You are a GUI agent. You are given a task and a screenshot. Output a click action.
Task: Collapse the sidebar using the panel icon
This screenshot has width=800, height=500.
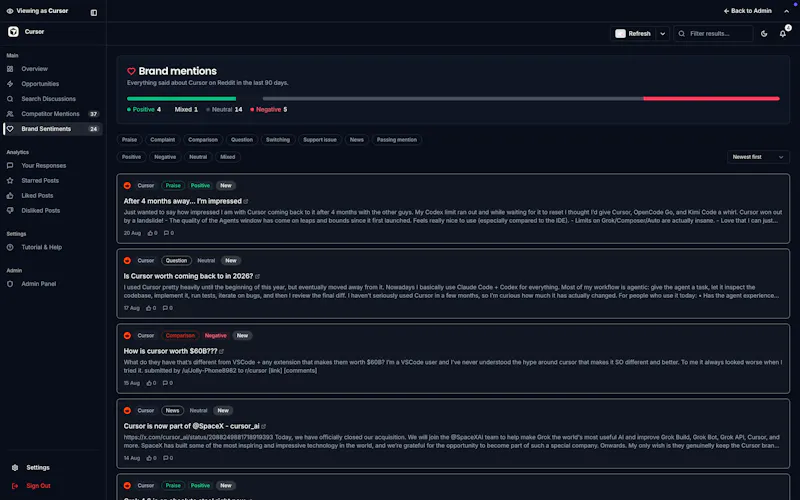coord(94,13)
